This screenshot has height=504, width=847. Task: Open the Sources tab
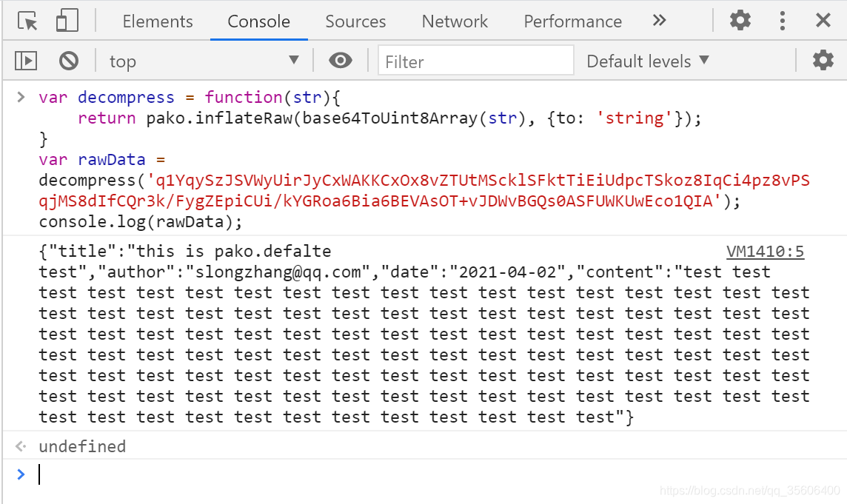(355, 21)
